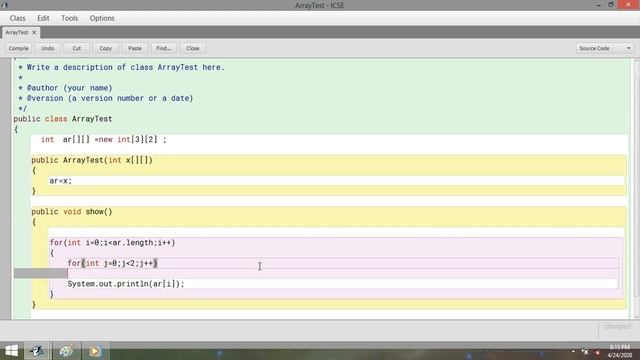Click the red tray icon beside the clock
Image resolution: width=640 pixels, height=360 pixels.
[597, 352]
